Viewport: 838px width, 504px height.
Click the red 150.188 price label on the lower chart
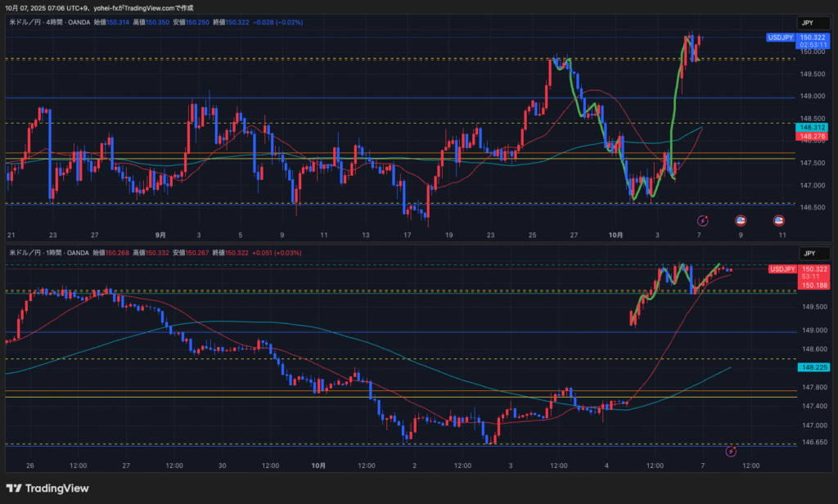[x=813, y=285]
